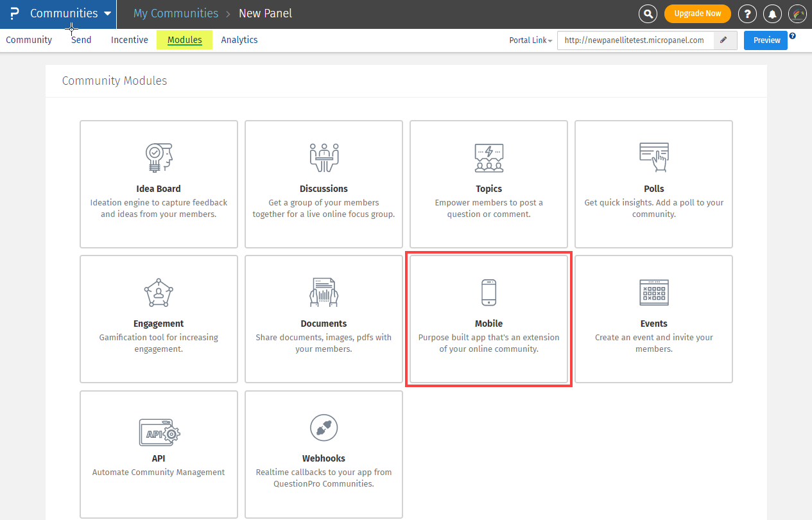Click the Idea Board lightbulb icon
Screen dimensions: 812x520
click(x=159, y=157)
